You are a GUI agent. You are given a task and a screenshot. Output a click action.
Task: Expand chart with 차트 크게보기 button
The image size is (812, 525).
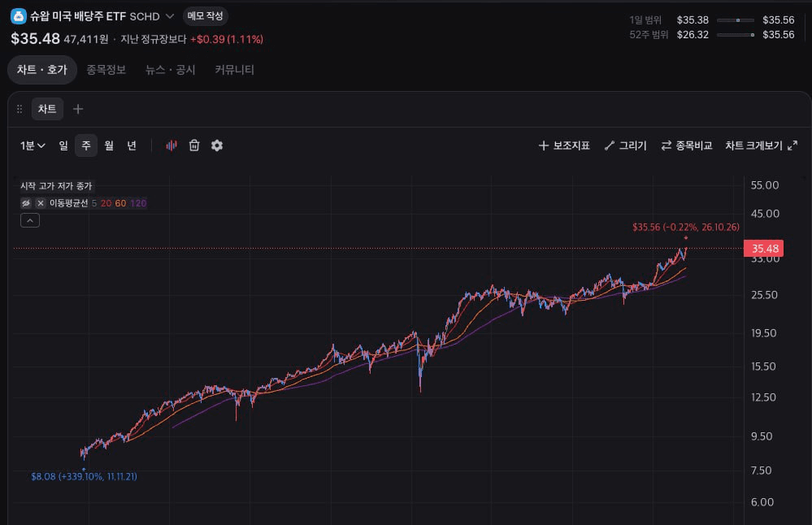click(x=762, y=145)
